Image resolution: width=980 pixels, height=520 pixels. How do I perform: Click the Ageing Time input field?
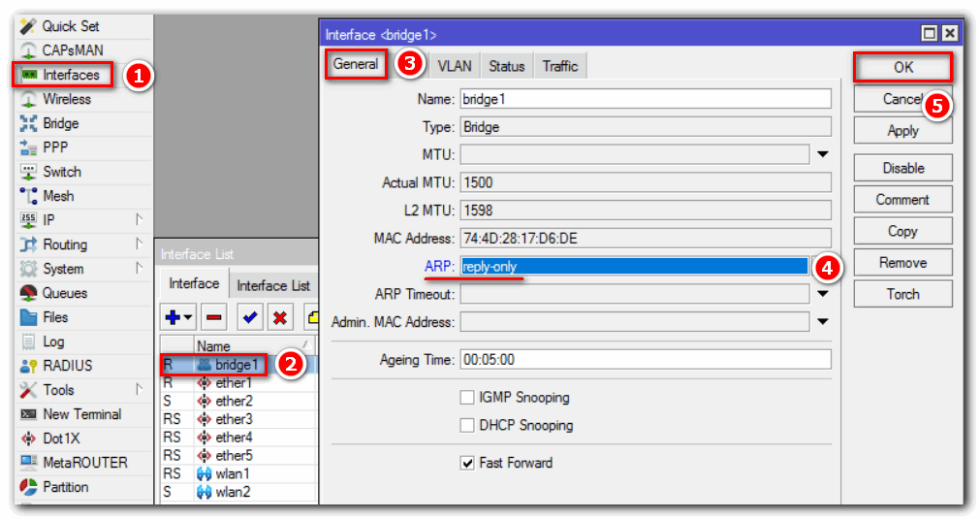[x=645, y=359]
